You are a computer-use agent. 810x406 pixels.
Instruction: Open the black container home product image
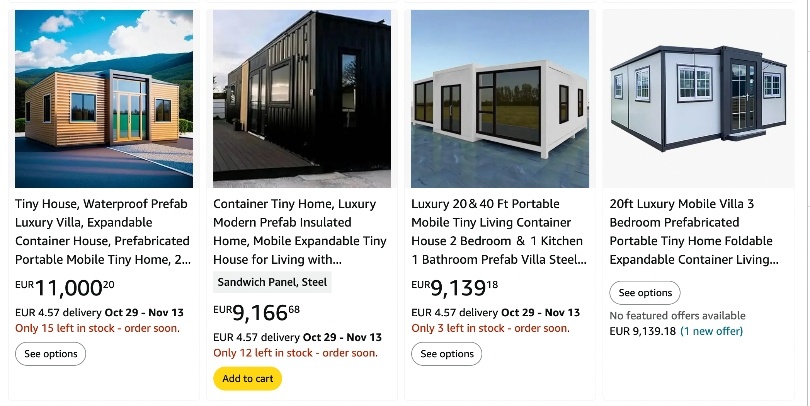[302, 98]
